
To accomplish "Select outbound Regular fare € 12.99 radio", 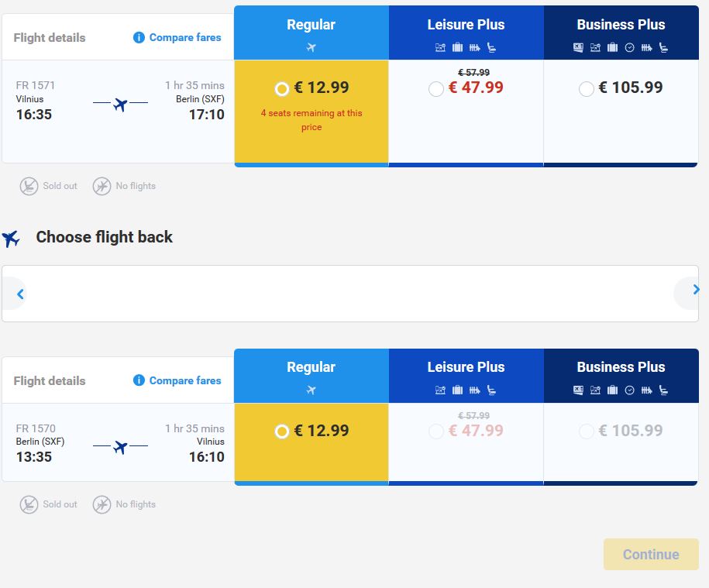I will 282,88.
